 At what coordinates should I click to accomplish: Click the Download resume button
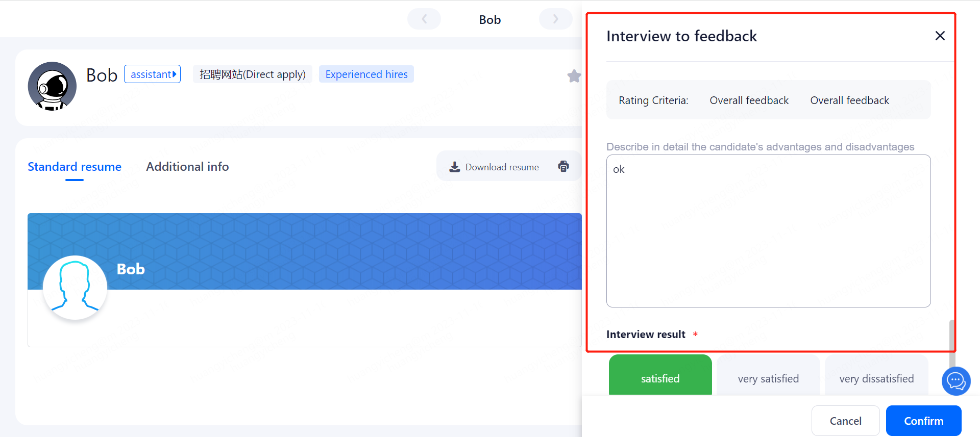pos(494,167)
